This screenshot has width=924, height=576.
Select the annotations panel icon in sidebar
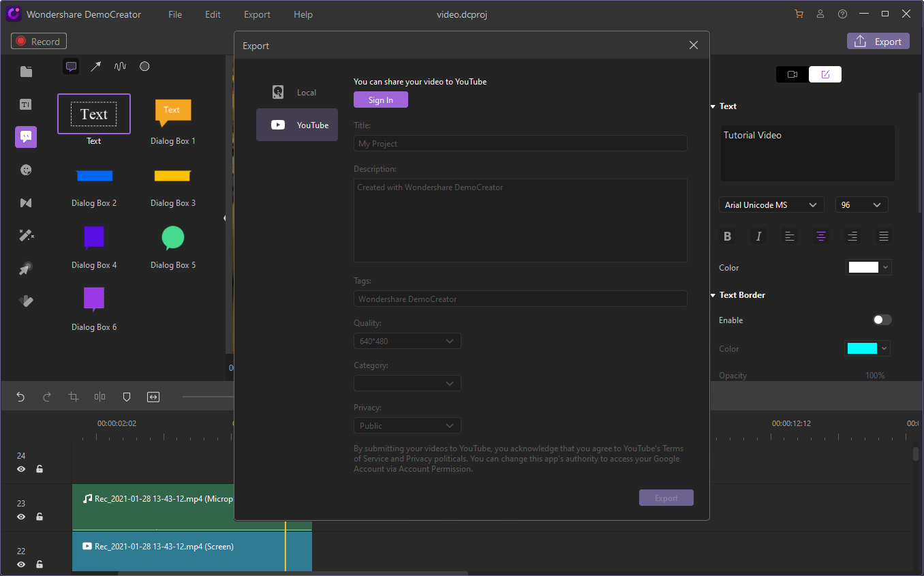click(26, 137)
